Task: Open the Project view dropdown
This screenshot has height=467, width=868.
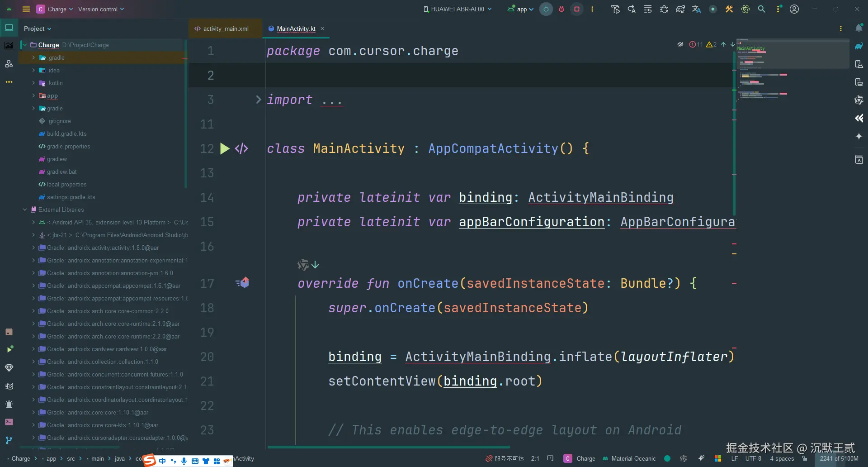Action: [38, 29]
